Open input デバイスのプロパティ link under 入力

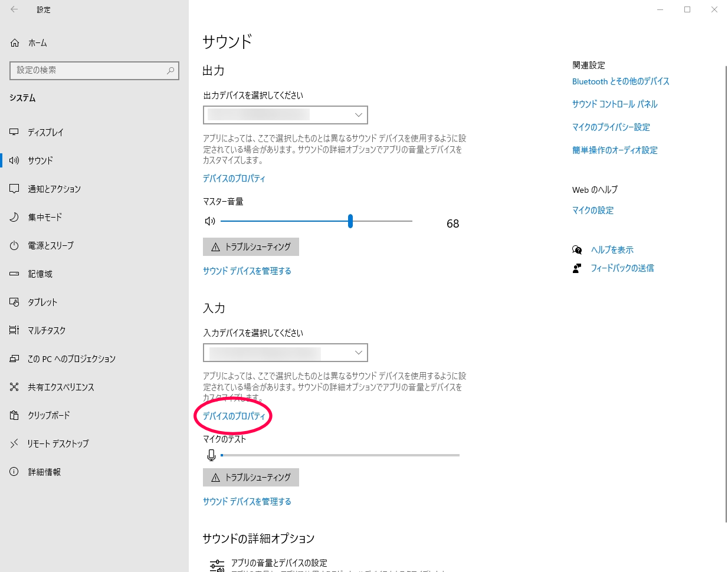(x=234, y=416)
